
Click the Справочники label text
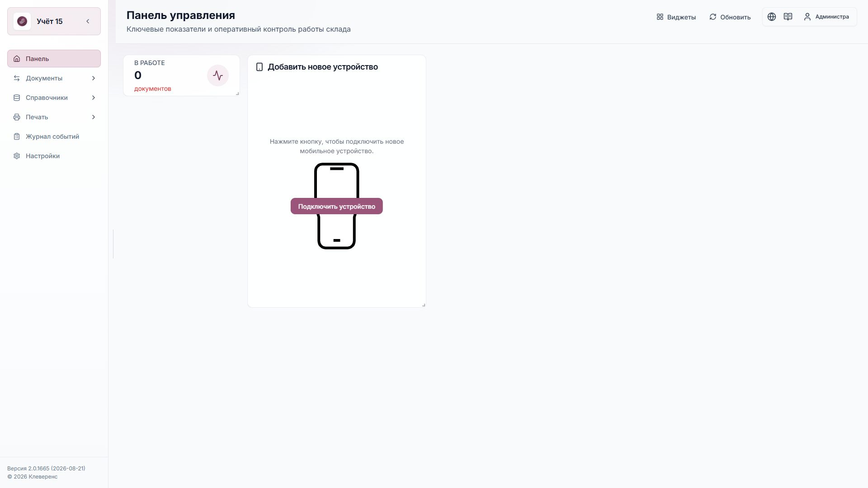pyautogui.click(x=47, y=98)
